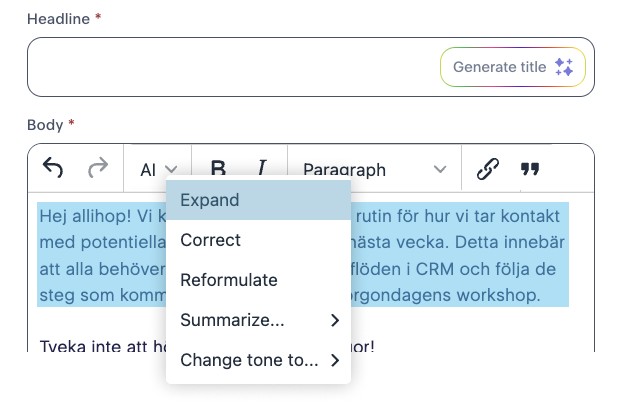Insert a link using the chain icon
This screenshot has width=621, height=404.
(x=488, y=169)
